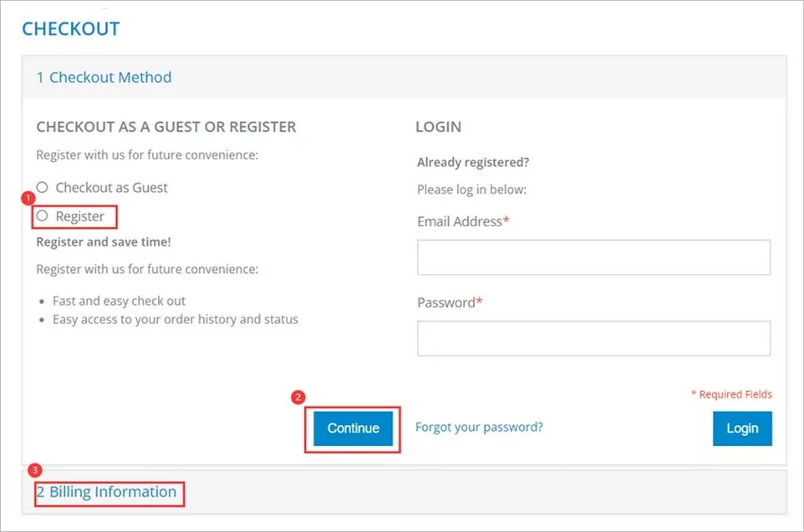Click the CHECKOUT page heading
Screen dimensions: 804x532
(70, 29)
